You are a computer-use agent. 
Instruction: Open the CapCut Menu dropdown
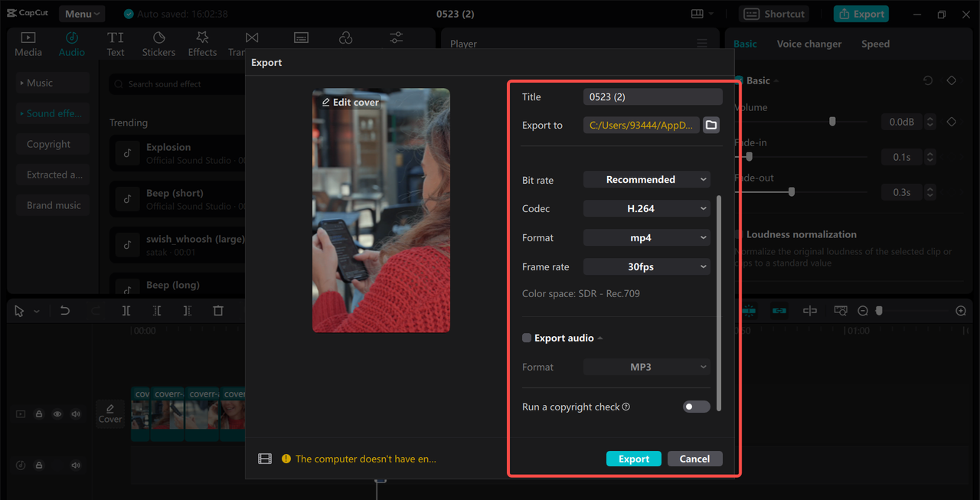point(82,14)
